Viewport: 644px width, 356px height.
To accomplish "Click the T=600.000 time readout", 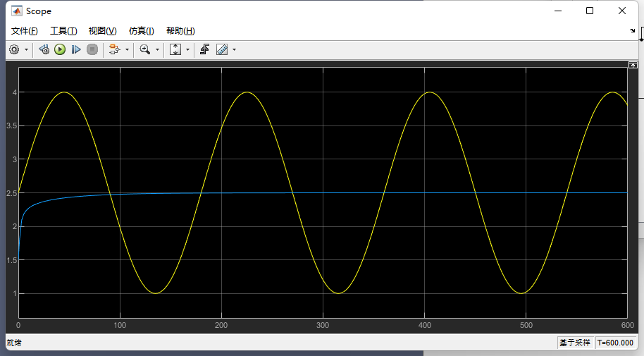I will [x=615, y=343].
